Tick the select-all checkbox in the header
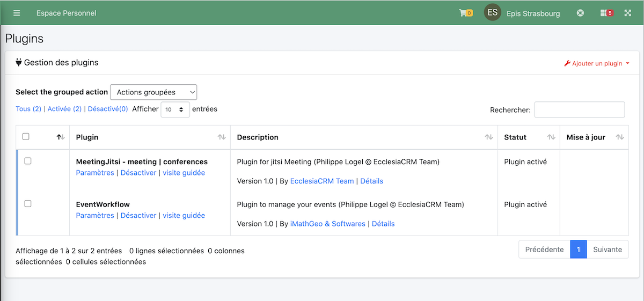The image size is (644, 301). coord(26,136)
